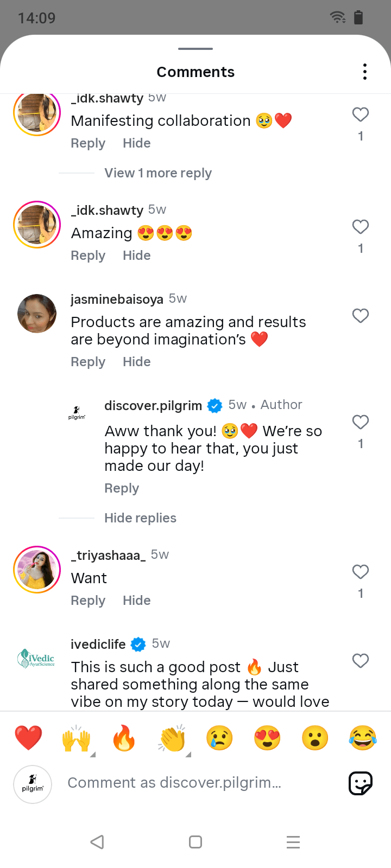Open jasminebaisoya's profile picture
The width and height of the screenshot is (391, 868).
(x=37, y=314)
